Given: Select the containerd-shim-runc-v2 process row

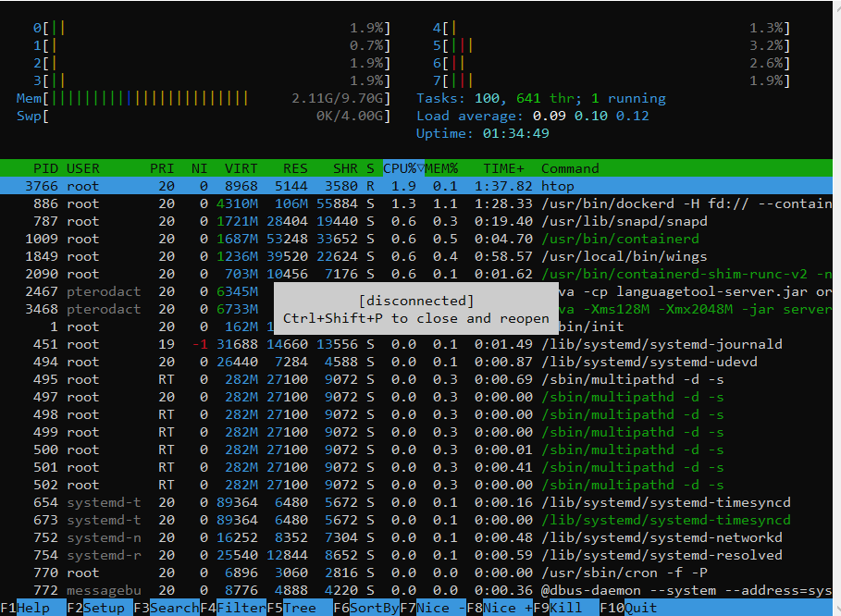Looking at the screenshot, I should click(416, 274).
